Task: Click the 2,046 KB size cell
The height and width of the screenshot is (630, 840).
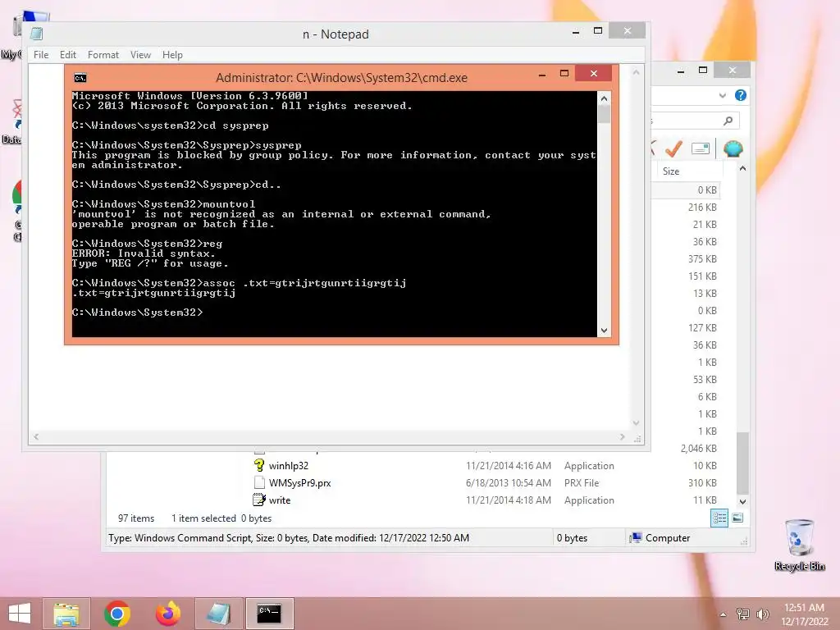Action: 699,449
